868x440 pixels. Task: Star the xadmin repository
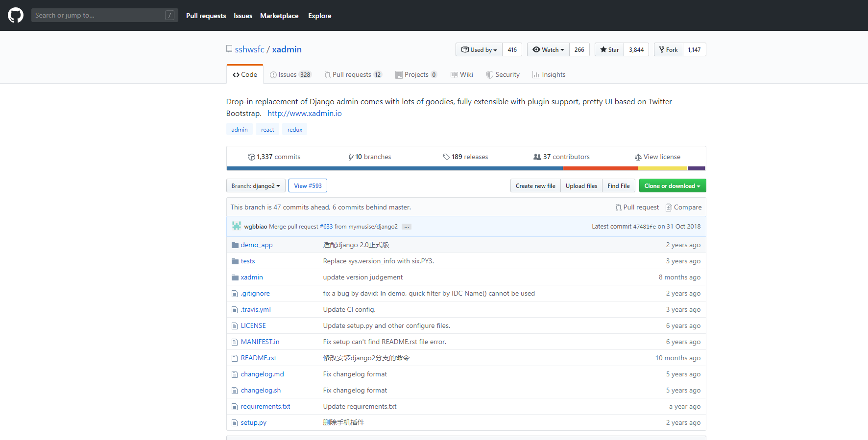(609, 49)
